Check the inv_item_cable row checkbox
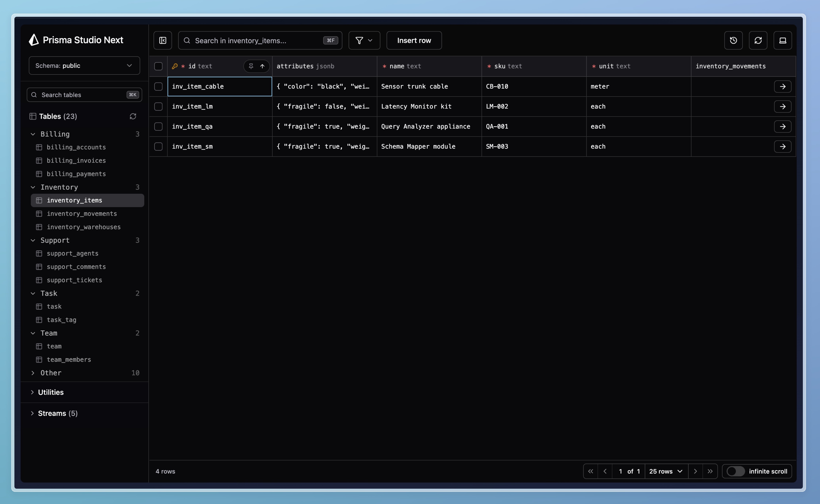820x504 pixels. [158, 86]
